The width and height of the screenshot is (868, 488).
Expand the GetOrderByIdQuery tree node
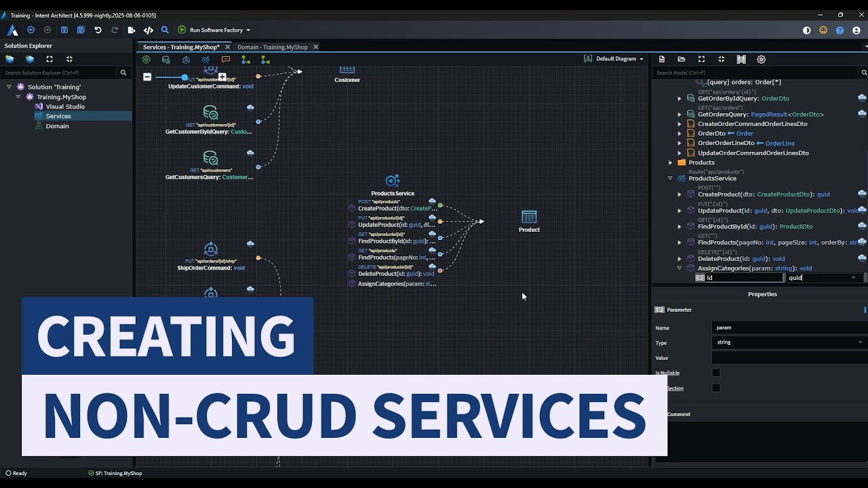pyautogui.click(x=679, y=98)
